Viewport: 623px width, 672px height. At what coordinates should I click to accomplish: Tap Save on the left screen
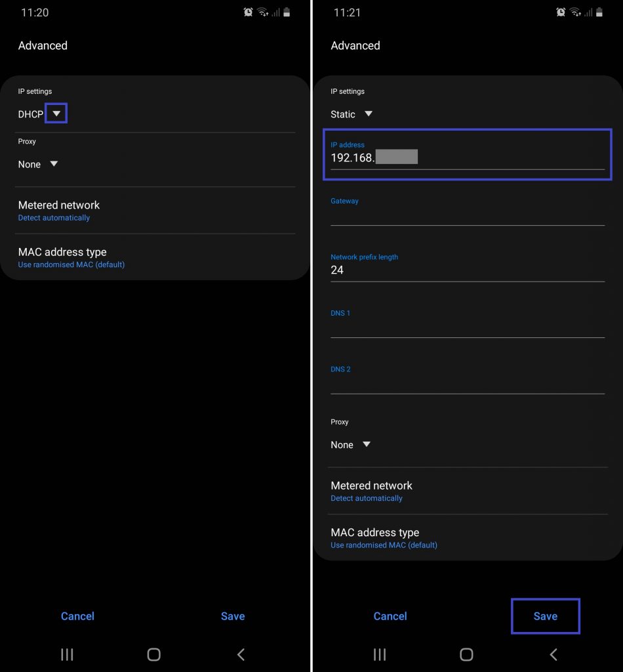233,616
